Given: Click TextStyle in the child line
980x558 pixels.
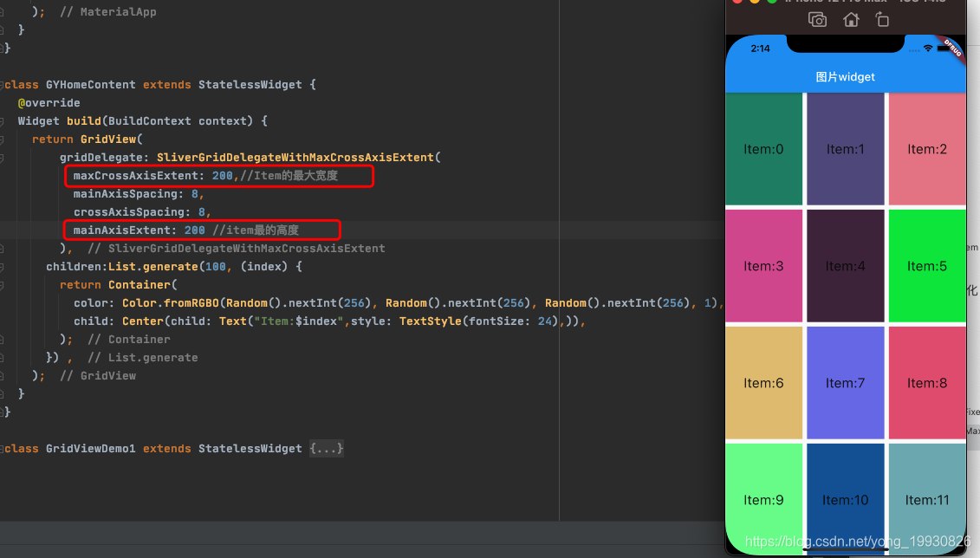Looking at the screenshot, I should (x=431, y=321).
